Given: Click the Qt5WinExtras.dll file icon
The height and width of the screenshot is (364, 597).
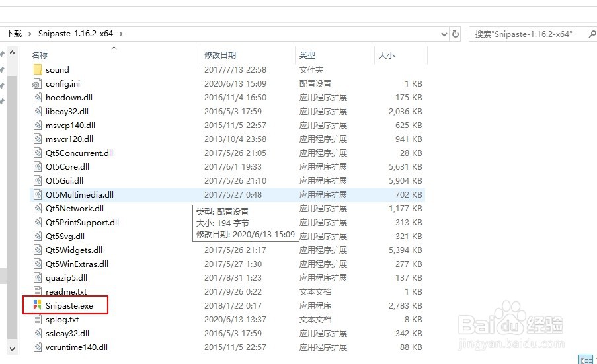Looking at the screenshot, I should click(x=37, y=264).
